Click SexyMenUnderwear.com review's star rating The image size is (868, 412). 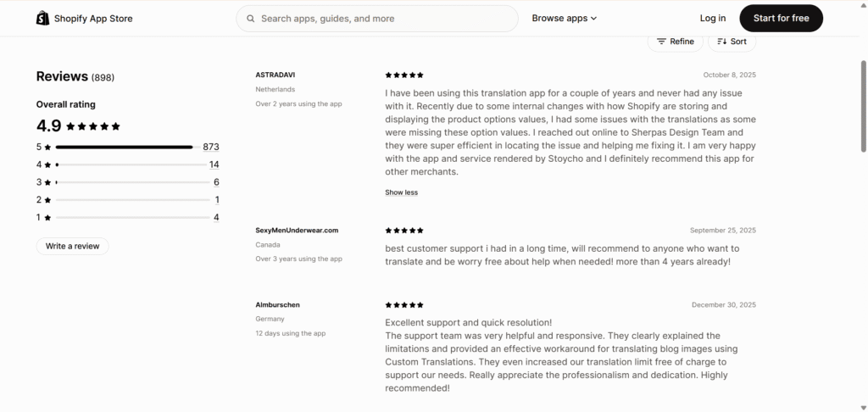(x=404, y=231)
